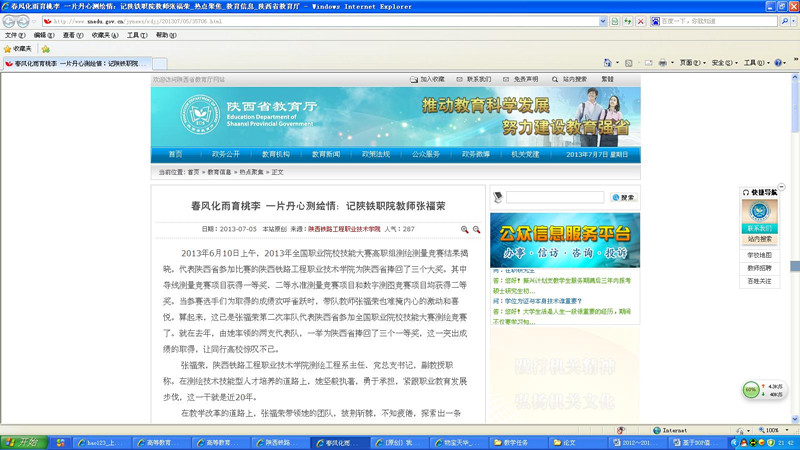Expand the 安全(S) dropdown menu
This screenshot has height=450, width=800.
722,62
